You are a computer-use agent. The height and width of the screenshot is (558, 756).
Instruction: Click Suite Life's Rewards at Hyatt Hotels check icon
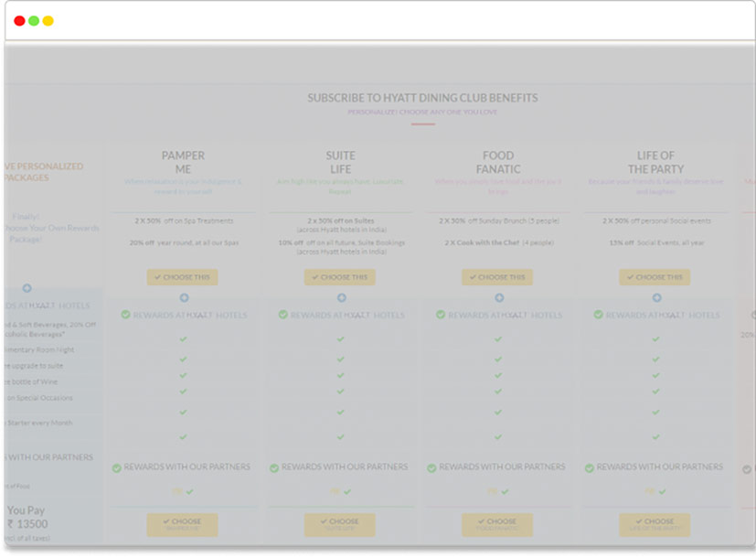283,315
